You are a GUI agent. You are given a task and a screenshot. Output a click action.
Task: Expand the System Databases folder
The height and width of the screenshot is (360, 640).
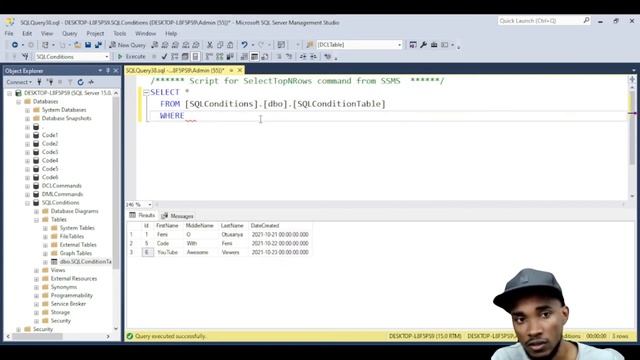27,110
